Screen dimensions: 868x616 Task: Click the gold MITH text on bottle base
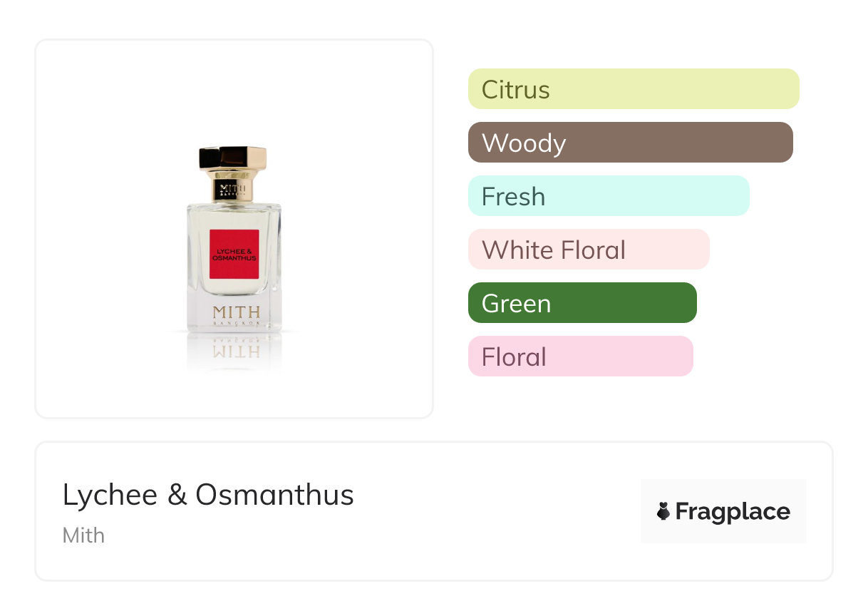click(236, 312)
